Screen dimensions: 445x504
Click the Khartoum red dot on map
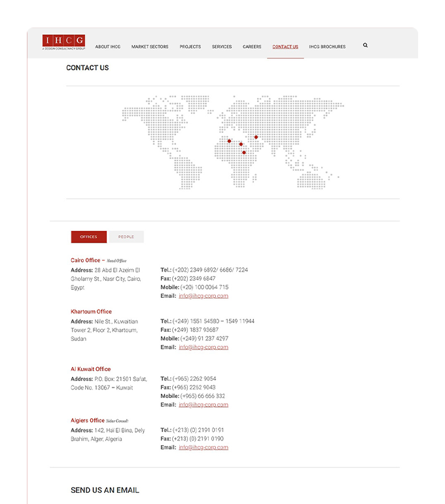point(244,153)
